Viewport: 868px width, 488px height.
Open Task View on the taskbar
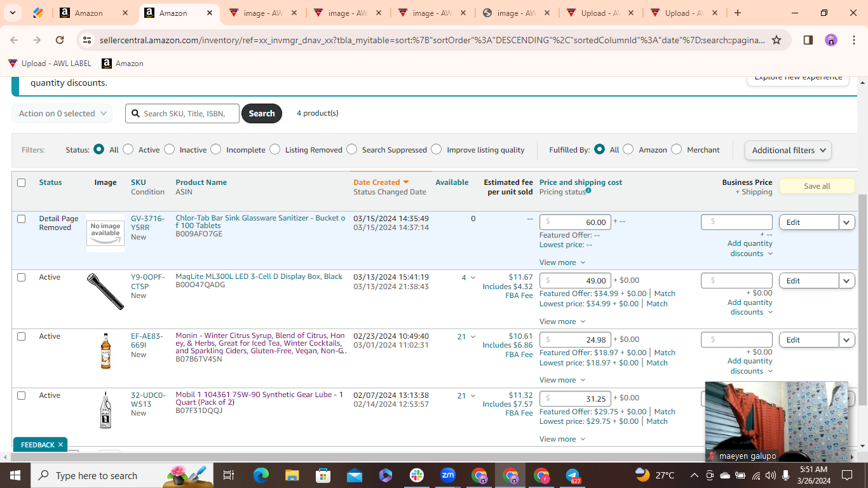229,475
